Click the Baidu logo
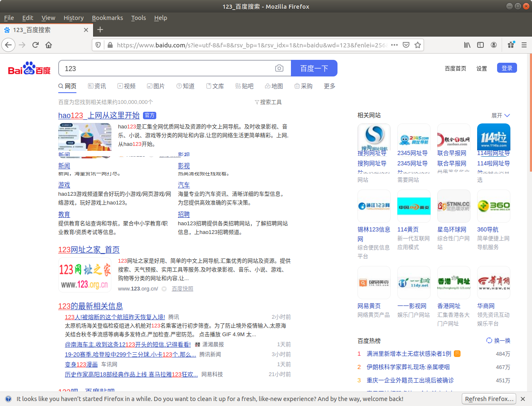Screen dimensions: 532x406 (x=29, y=68)
